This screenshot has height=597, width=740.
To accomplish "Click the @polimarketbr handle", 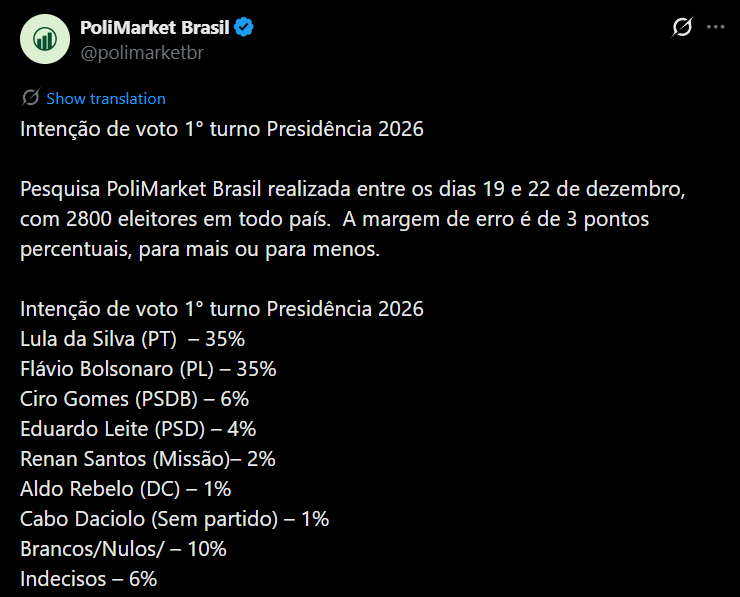I will click(x=142, y=52).
